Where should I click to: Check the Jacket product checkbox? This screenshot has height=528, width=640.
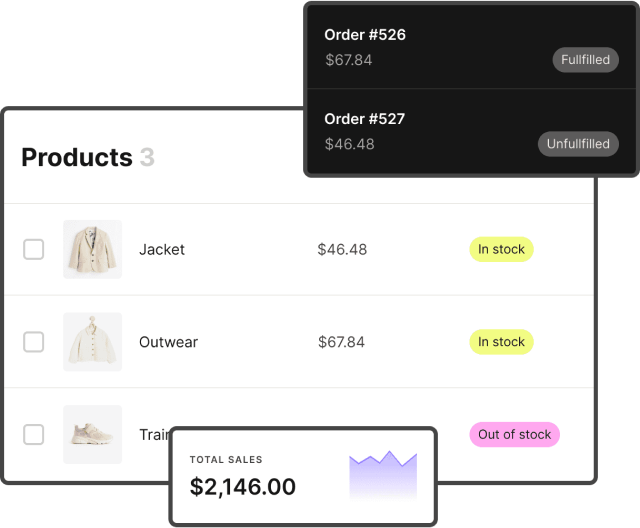(34, 249)
